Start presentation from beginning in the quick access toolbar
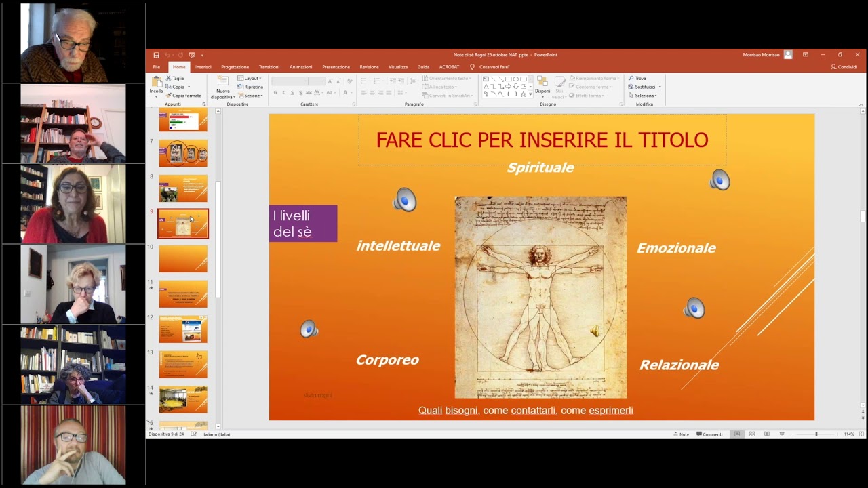The width and height of the screenshot is (868, 488). click(192, 55)
